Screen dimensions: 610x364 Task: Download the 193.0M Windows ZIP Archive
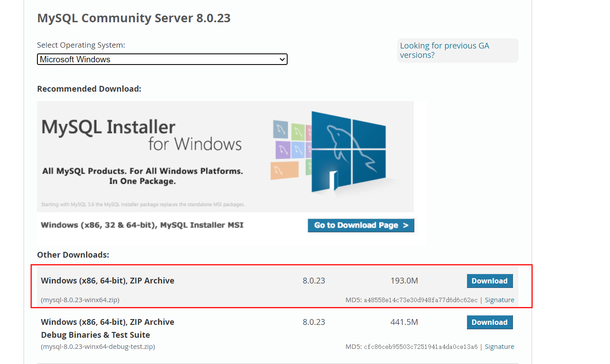[489, 281]
